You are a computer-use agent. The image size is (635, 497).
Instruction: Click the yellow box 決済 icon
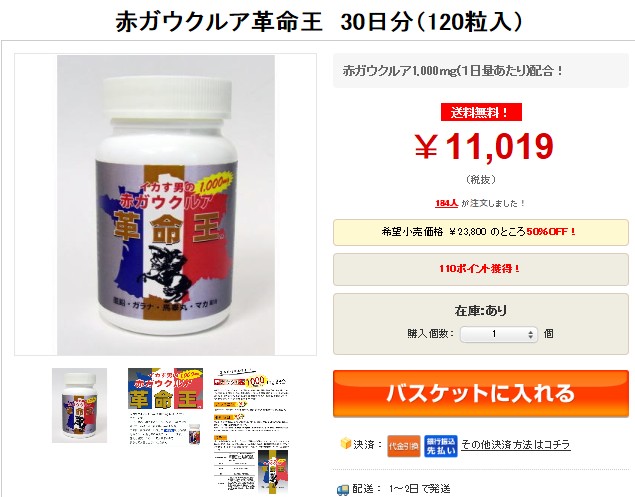point(345,443)
